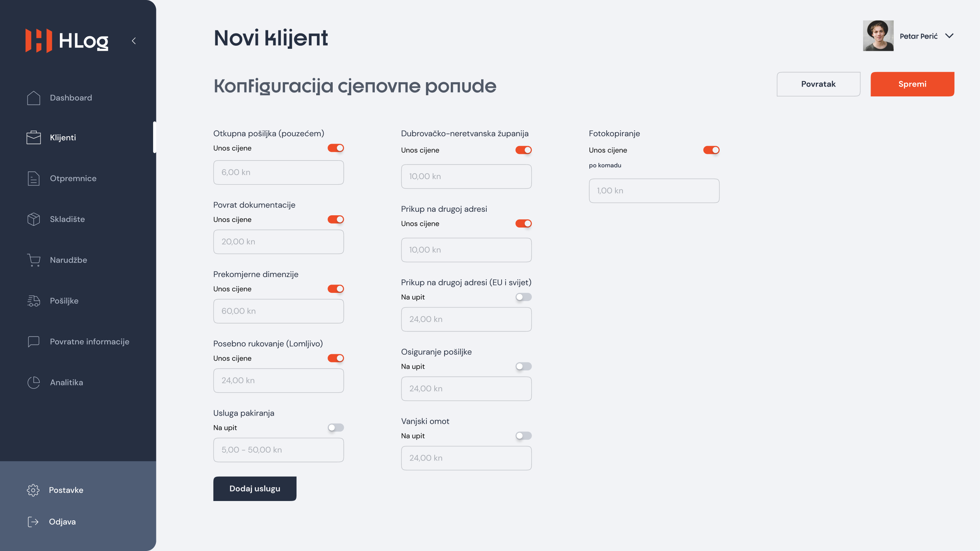
Task: Click the Odjava logout icon
Action: 33,522
